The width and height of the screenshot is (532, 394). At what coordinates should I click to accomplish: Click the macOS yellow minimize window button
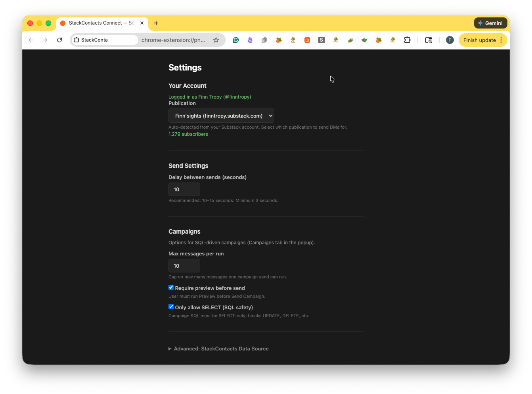(39, 23)
